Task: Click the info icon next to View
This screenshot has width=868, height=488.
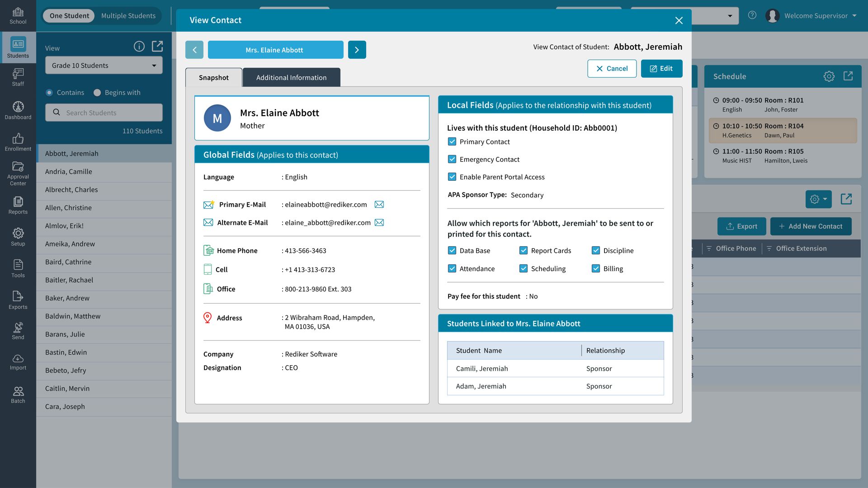Action: (139, 47)
